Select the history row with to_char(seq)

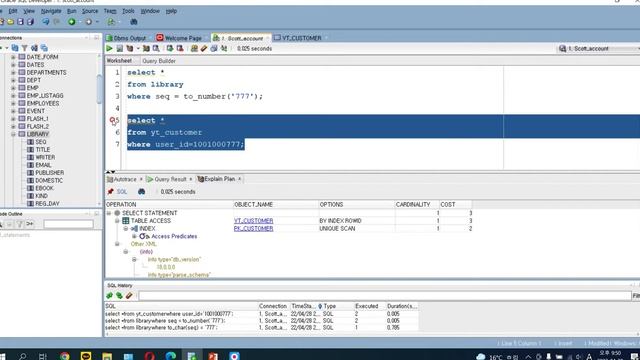pos(261,328)
